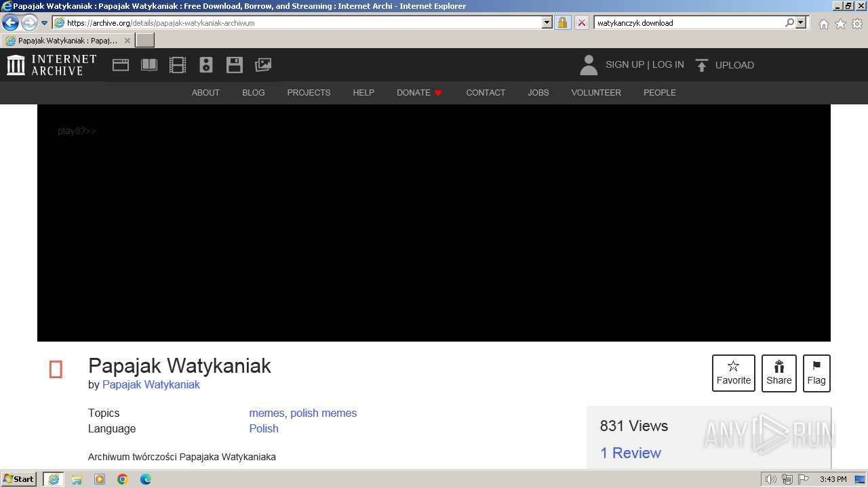Open the 1 Review link

tap(631, 453)
